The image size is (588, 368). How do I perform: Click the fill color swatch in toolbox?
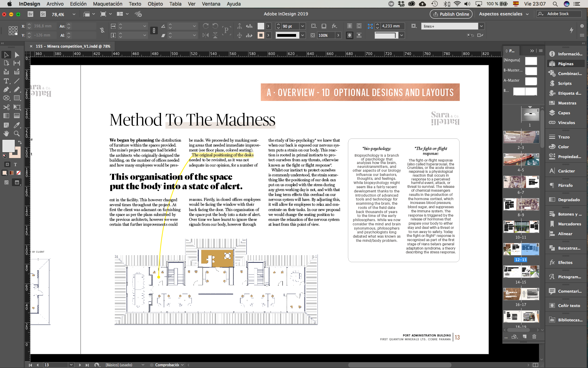click(8, 146)
